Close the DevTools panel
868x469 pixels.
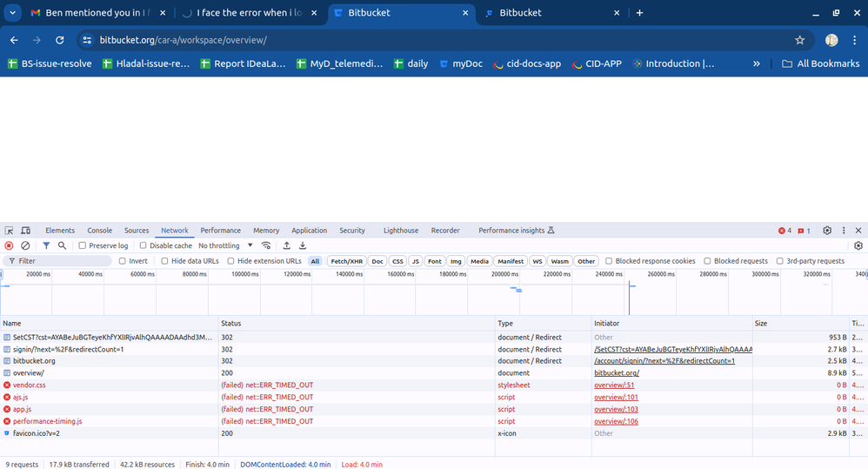[x=858, y=231]
